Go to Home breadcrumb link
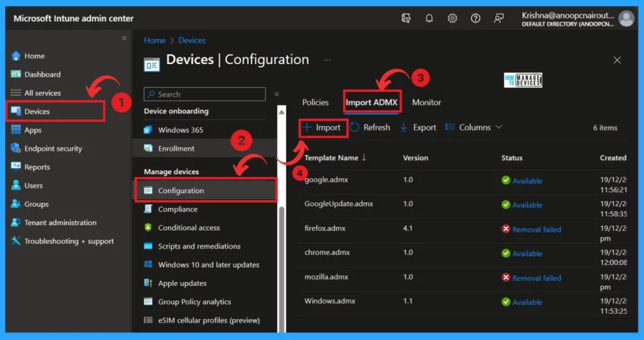This screenshot has height=340, width=644. tap(155, 40)
